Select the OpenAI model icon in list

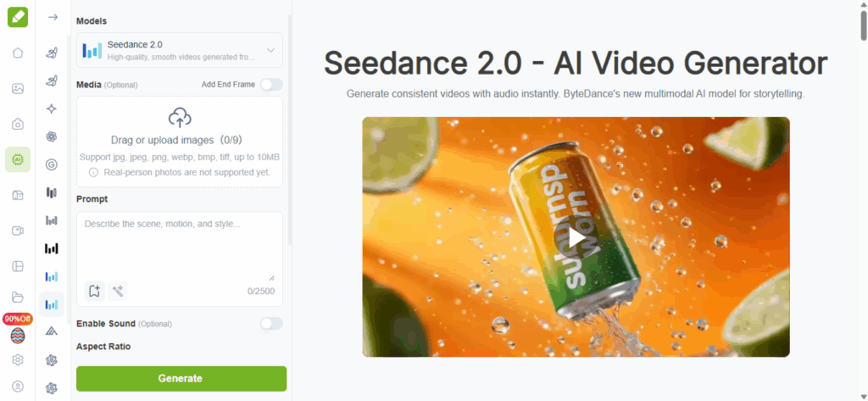click(x=52, y=136)
